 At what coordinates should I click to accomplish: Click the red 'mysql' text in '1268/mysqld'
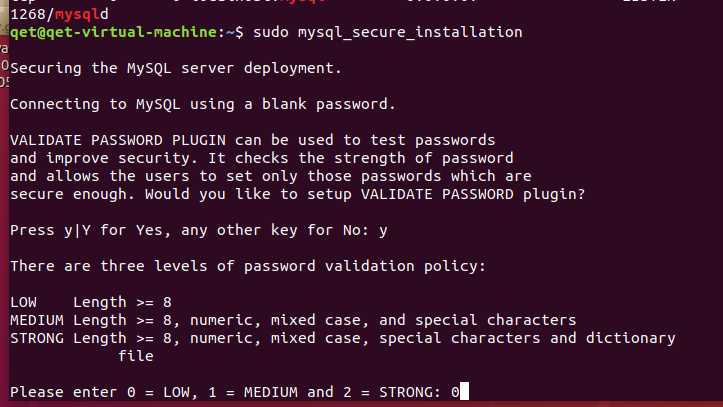click(x=71, y=15)
